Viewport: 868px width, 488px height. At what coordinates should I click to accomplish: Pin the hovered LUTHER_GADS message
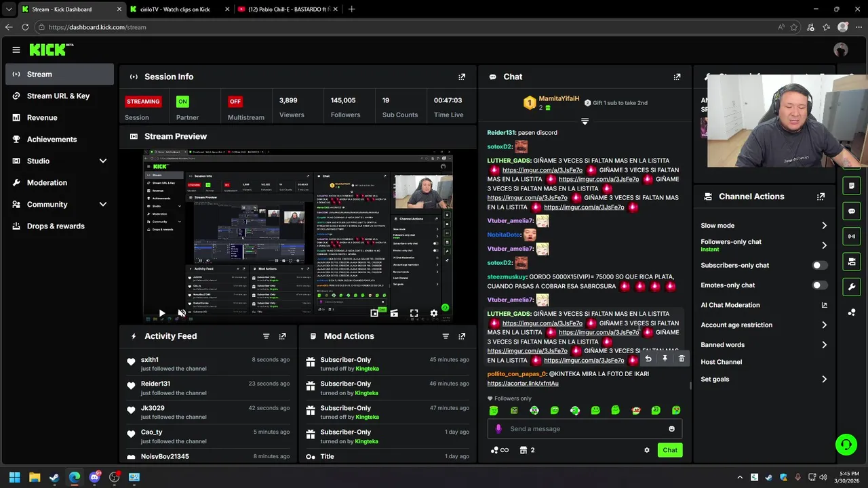tap(665, 359)
